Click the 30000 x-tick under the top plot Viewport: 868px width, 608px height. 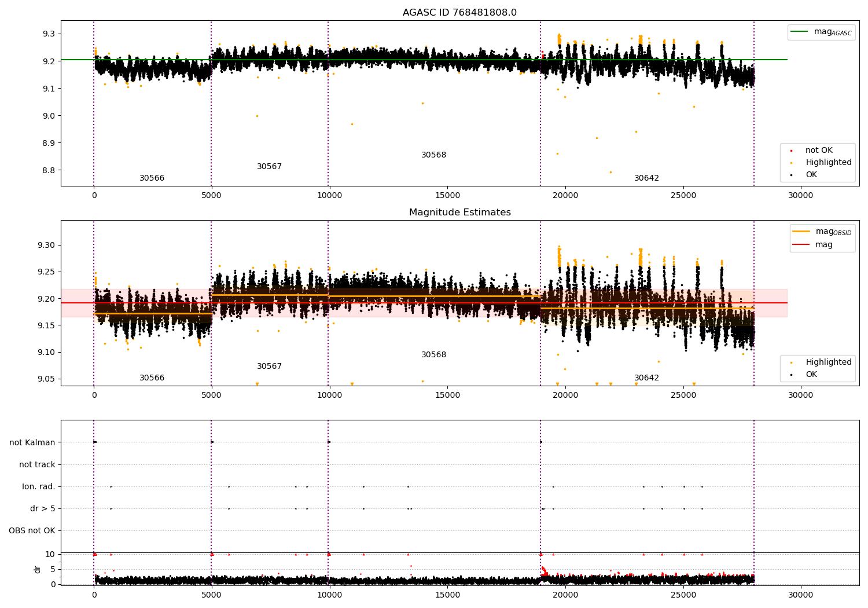click(x=801, y=196)
